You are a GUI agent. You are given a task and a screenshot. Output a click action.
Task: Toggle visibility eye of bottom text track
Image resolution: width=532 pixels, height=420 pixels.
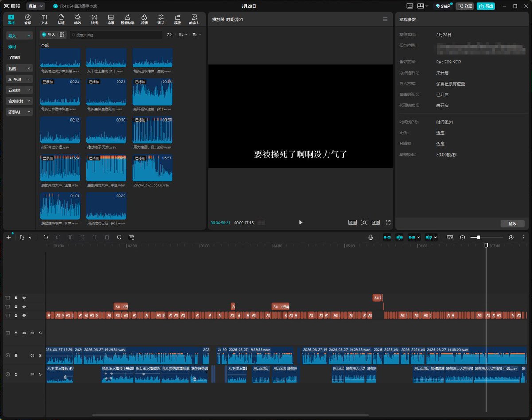click(x=24, y=315)
